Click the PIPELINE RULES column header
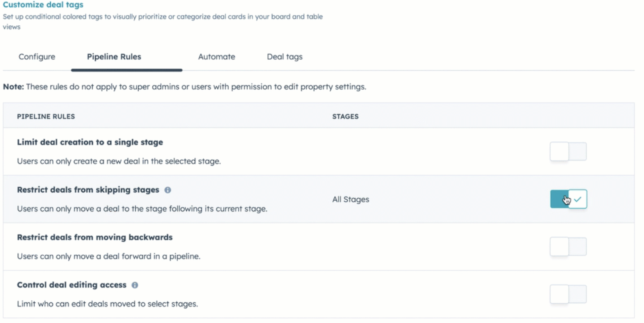644x323 pixels. click(46, 117)
